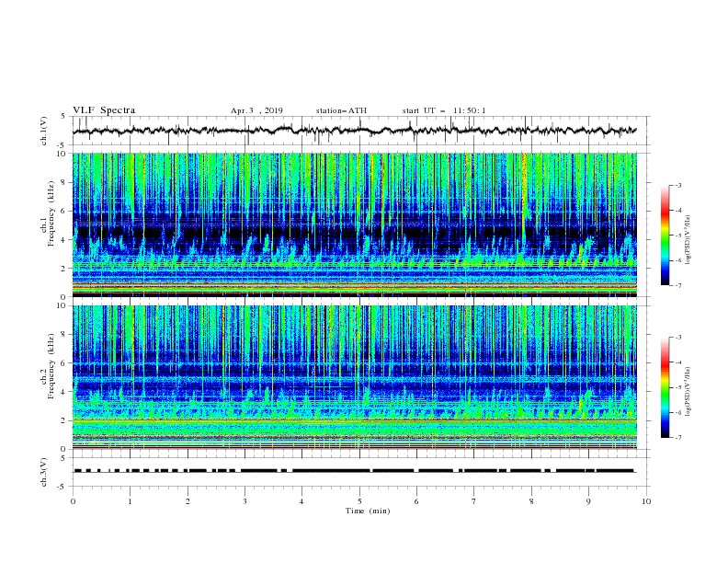Screen dimensions: 728x563
Task: Click the "ch.3(V)" axis label
Action: pyautogui.click(x=44, y=472)
